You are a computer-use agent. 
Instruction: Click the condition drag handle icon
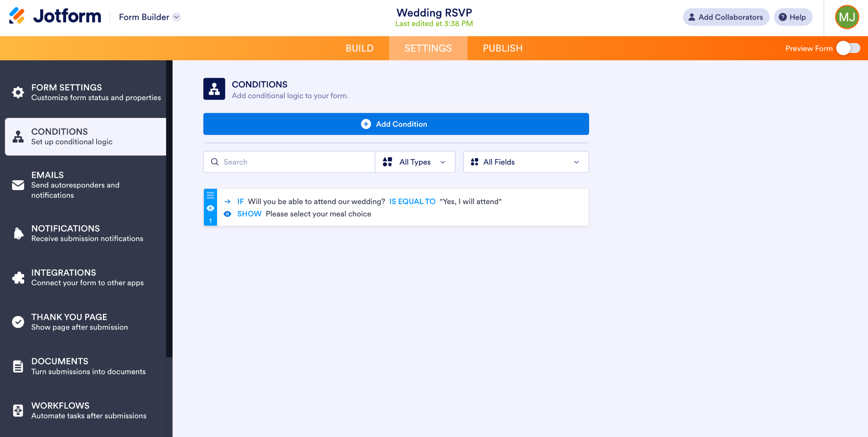[x=210, y=196]
